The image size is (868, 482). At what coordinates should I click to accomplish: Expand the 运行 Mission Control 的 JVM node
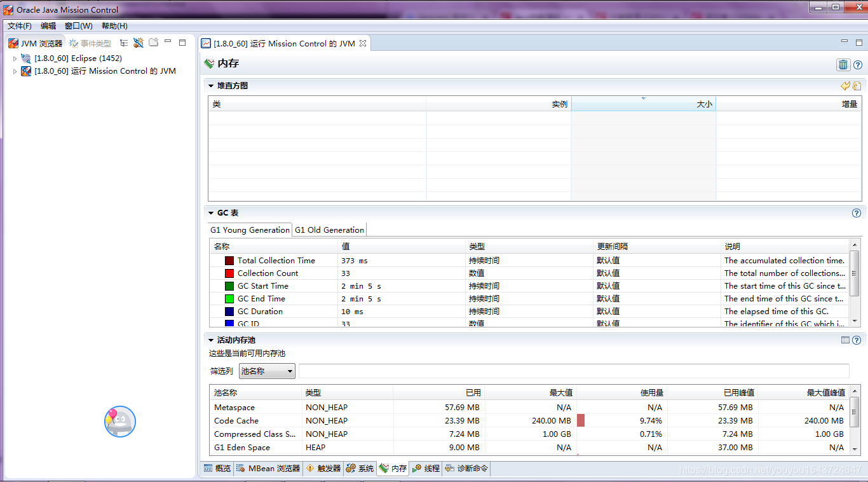(x=15, y=71)
